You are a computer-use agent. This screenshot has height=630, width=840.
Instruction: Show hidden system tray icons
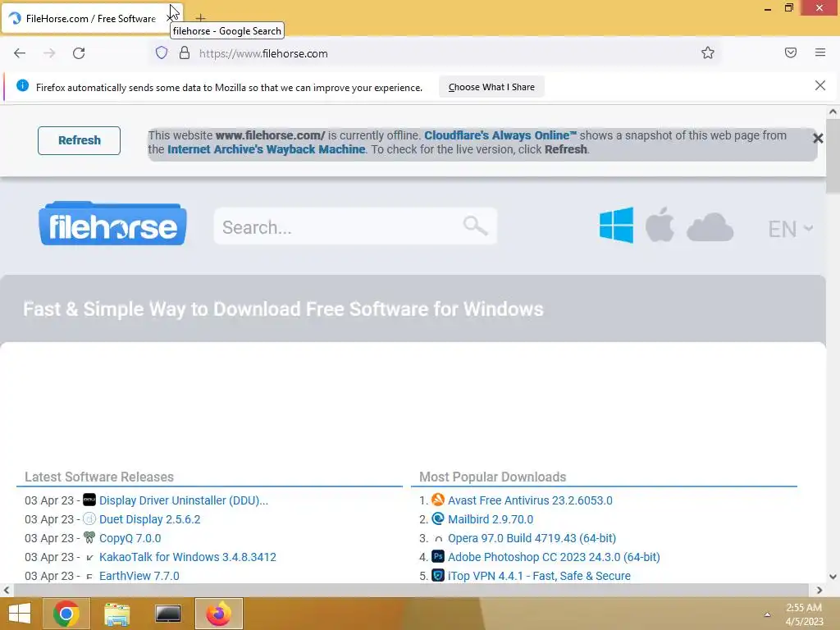(x=767, y=614)
